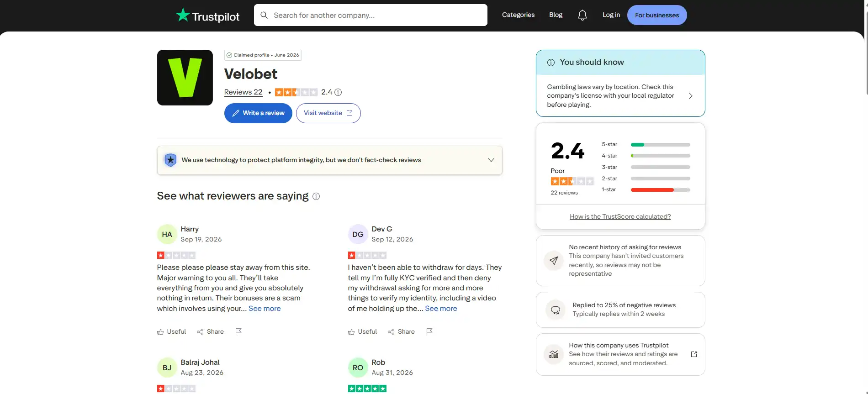This screenshot has width=868, height=394.
Task: Flag Dev G's review
Action: tap(429, 332)
